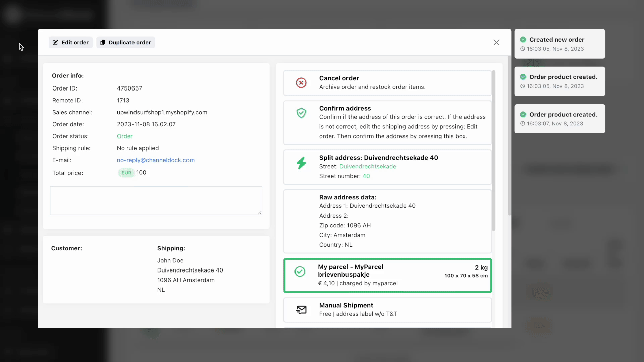Viewport: 644px width, 362px height.
Task: Click the no-reply@channeldock.com email link
Action: [156, 160]
